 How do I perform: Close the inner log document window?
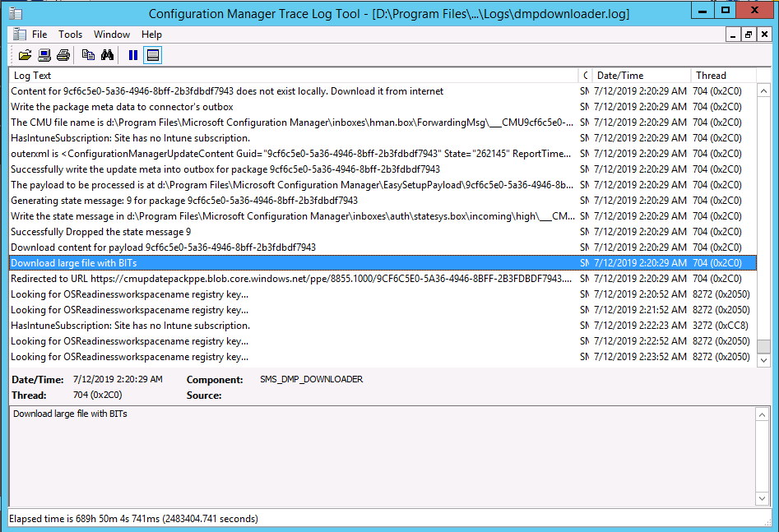tap(764, 35)
